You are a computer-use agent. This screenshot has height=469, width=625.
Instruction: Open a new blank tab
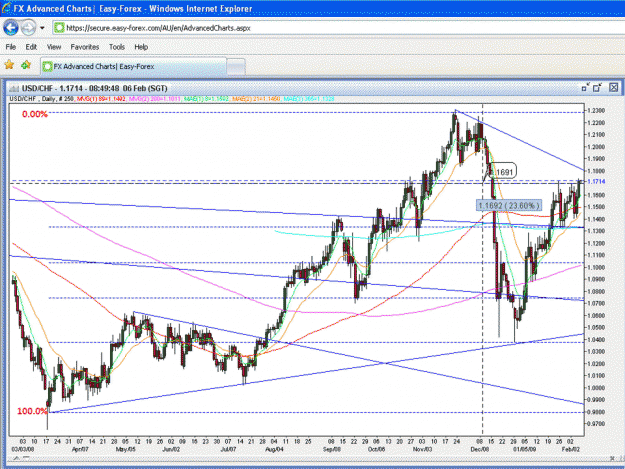(x=236, y=67)
